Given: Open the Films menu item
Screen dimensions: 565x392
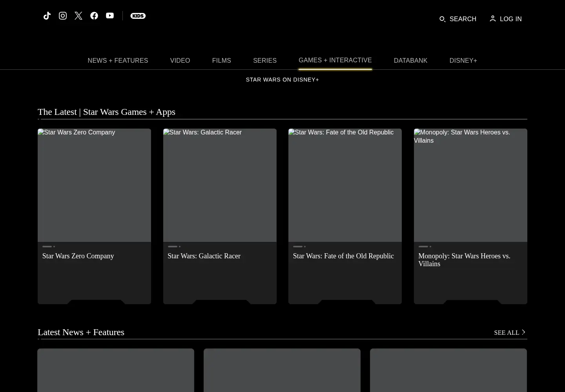Looking at the screenshot, I should pyautogui.click(x=222, y=60).
